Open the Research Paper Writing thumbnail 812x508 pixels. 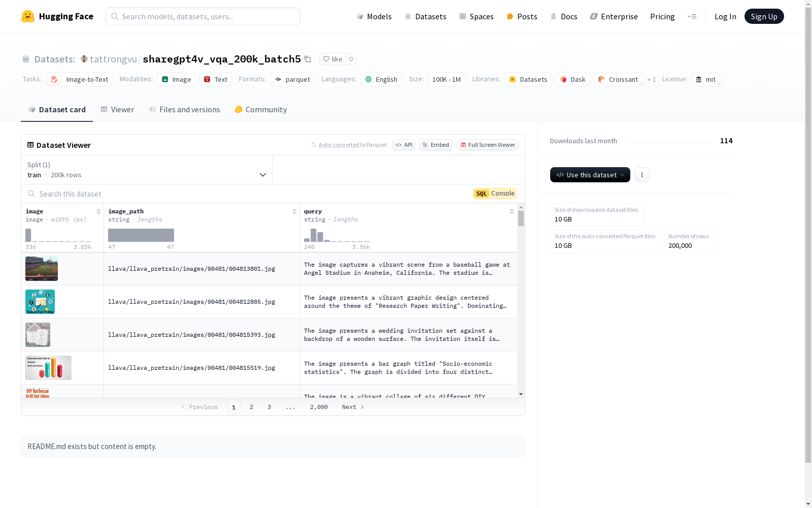[x=40, y=302]
